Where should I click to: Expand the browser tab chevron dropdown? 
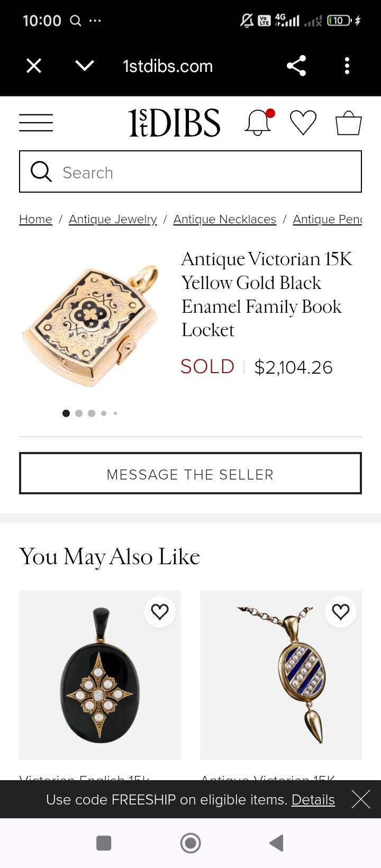click(85, 66)
